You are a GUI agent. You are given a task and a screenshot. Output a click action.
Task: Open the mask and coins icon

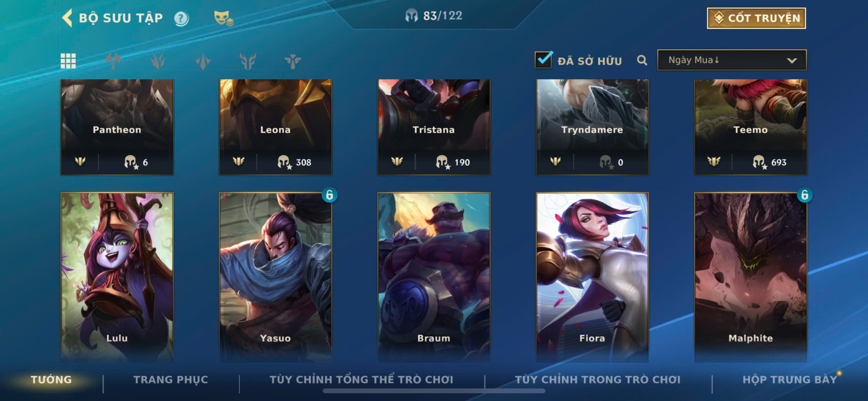coord(223,18)
